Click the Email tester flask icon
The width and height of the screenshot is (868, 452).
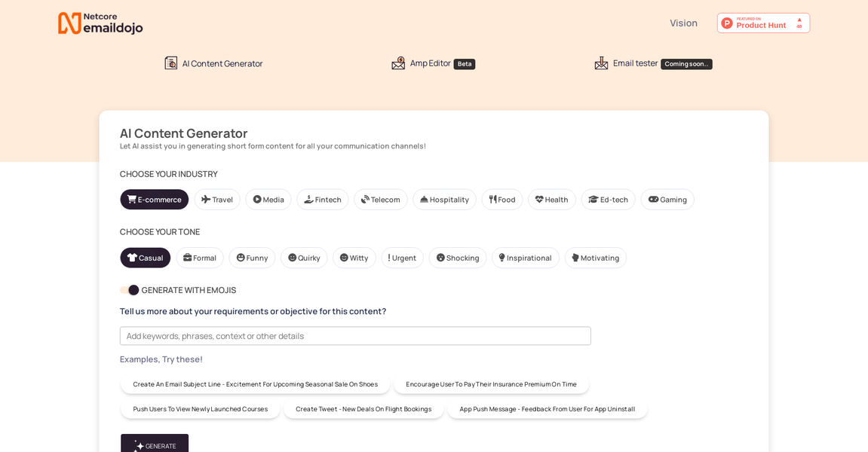(601, 63)
